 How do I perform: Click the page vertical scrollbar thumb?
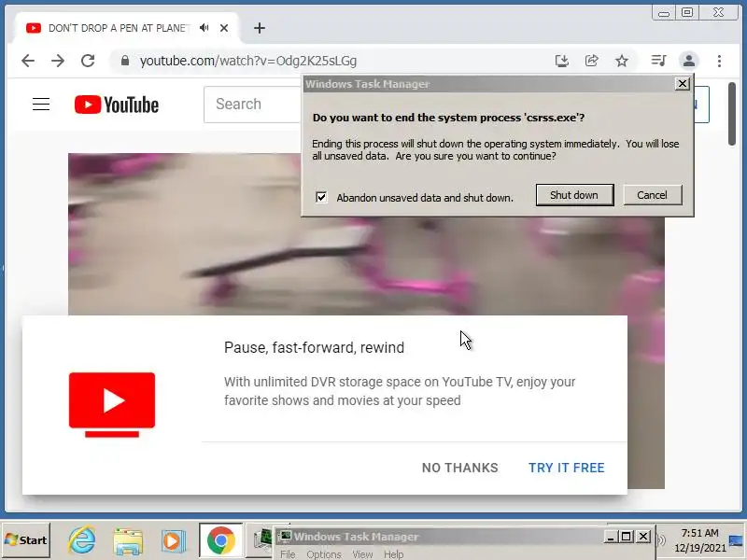click(x=732, y=114)
